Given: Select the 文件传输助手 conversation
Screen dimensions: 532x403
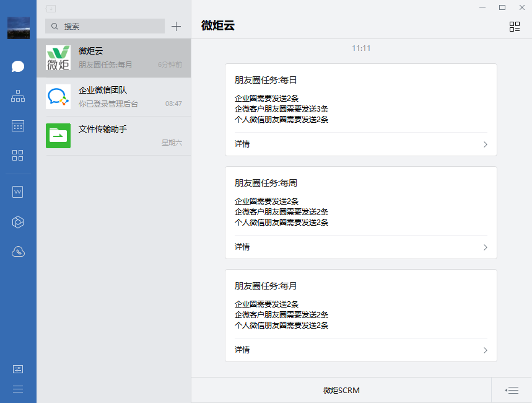Looking at the screenshot, I should point(114,136).
